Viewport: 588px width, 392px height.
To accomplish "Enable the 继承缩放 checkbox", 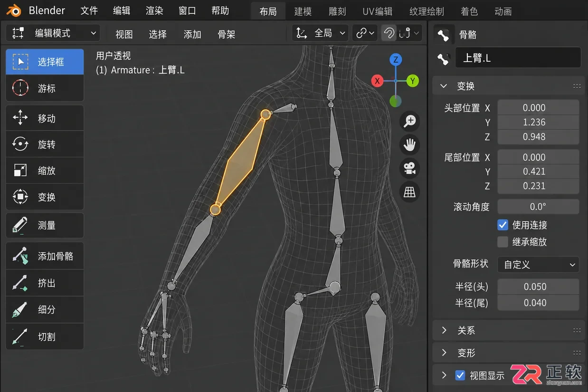I will (503, 242).
